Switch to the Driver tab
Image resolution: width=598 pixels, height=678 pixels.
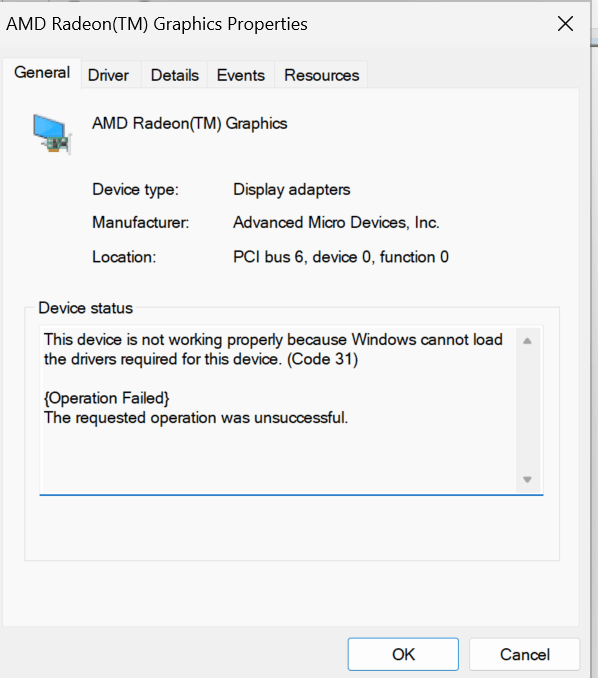108,75
